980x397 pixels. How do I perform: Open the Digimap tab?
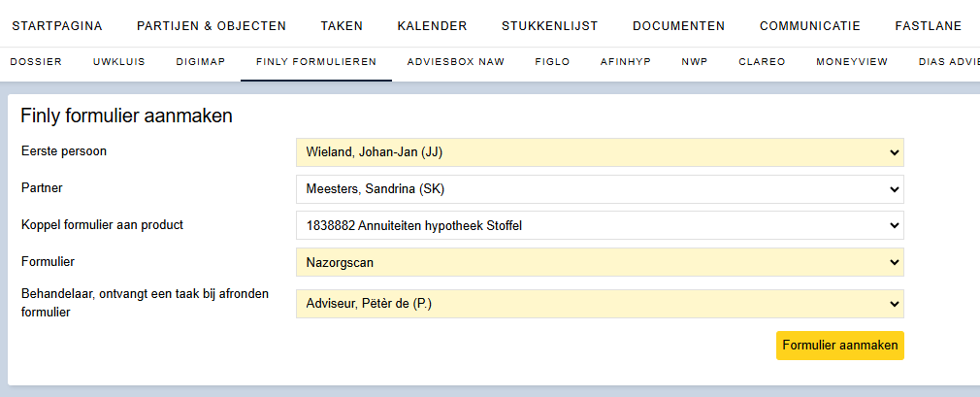(x=201, y=62)
